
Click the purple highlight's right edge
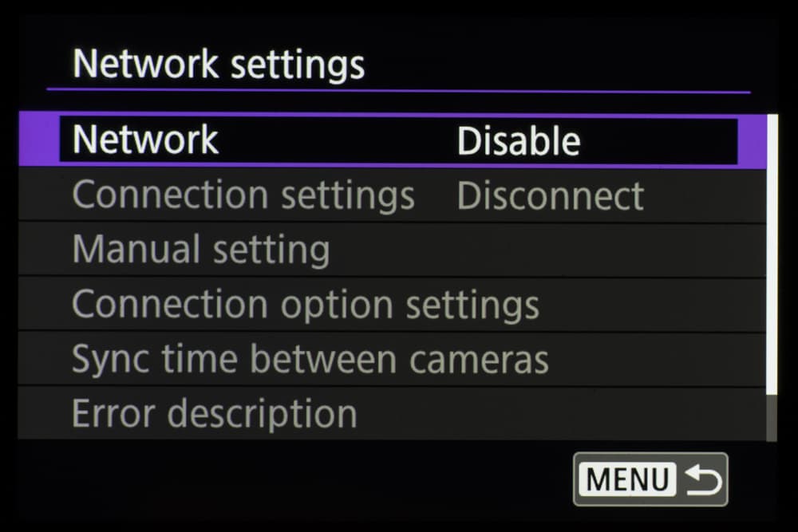[751, 141]
